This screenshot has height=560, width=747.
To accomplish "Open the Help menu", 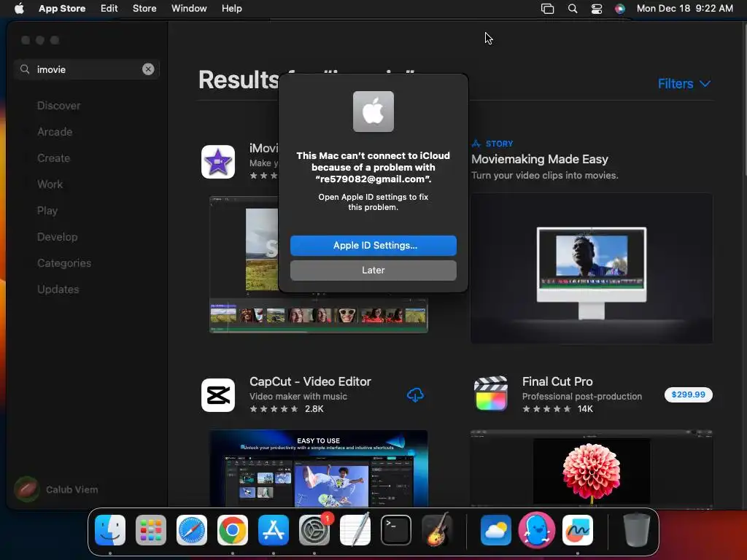I will pos(231,8).
